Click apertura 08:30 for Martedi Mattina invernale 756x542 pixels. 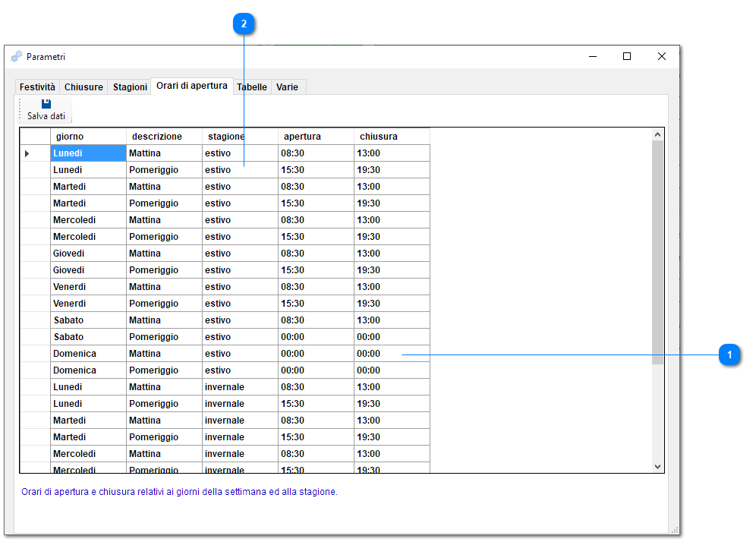[316, 421]
